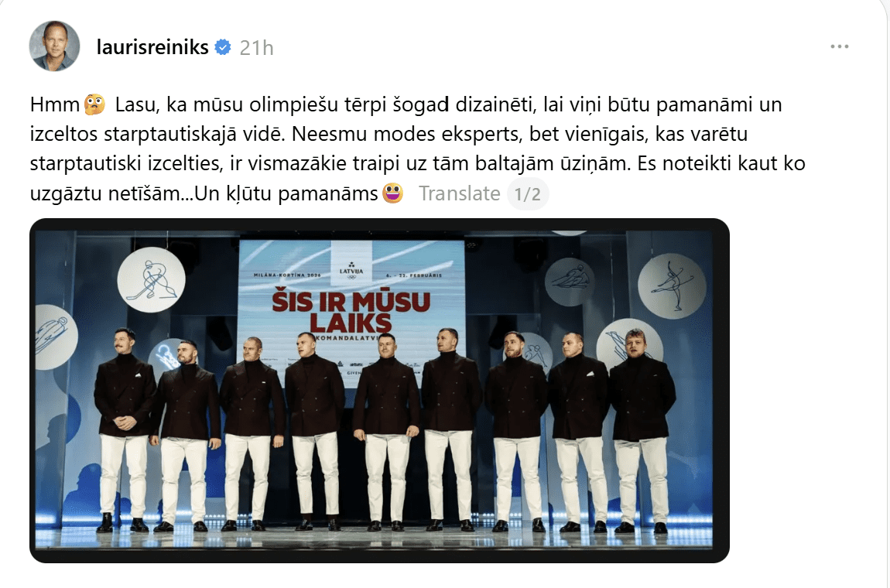
Task: Open the three-dot post options menu
Action: pyautogui.click(x=840, y=46)
